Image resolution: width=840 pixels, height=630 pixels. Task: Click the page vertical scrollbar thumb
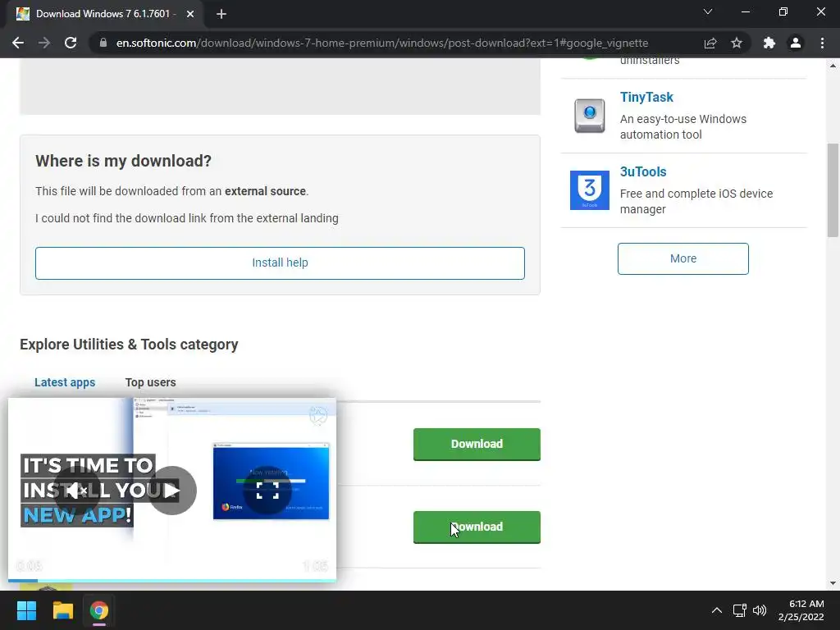tap(833, 189)
